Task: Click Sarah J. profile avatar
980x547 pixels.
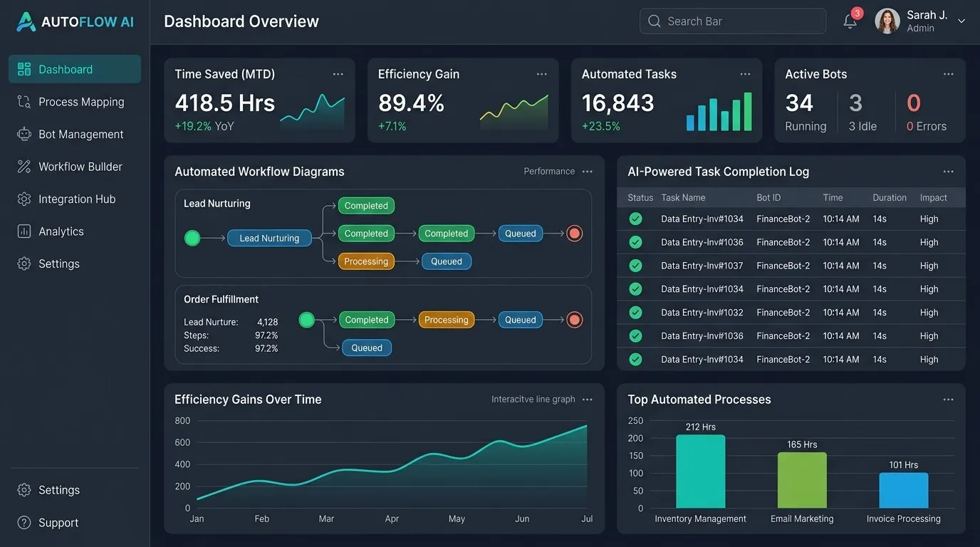Action: (887, 21)
